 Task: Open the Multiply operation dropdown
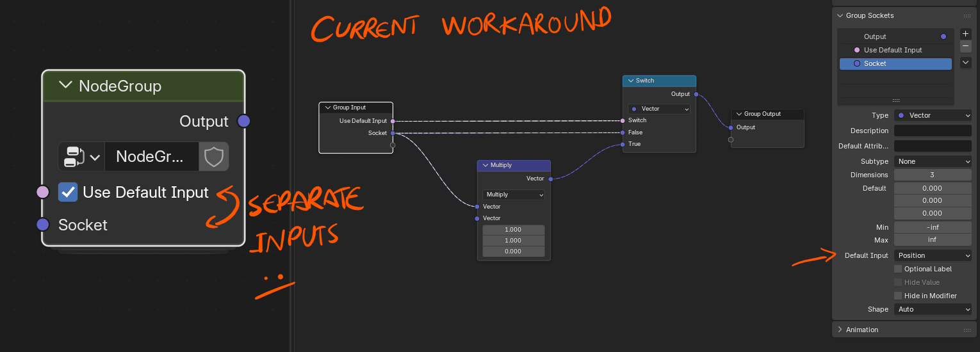coord(514,195)
